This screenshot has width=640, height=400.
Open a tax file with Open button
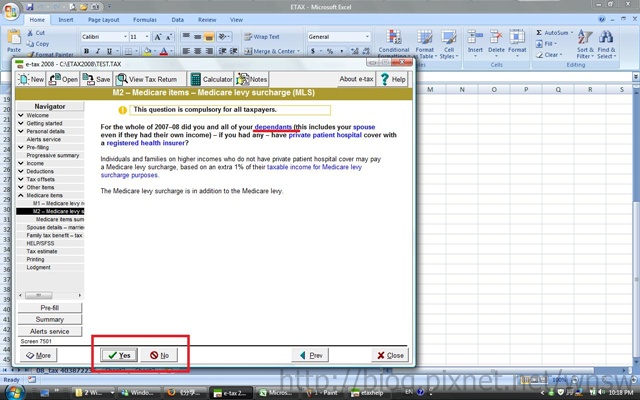coord(63,79)
